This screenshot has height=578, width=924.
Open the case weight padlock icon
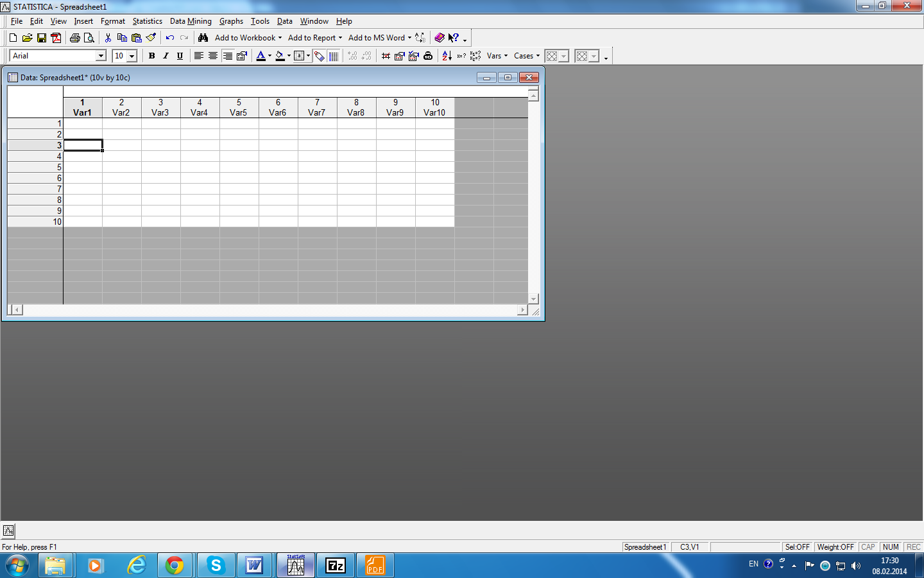[x=428, y=56]
